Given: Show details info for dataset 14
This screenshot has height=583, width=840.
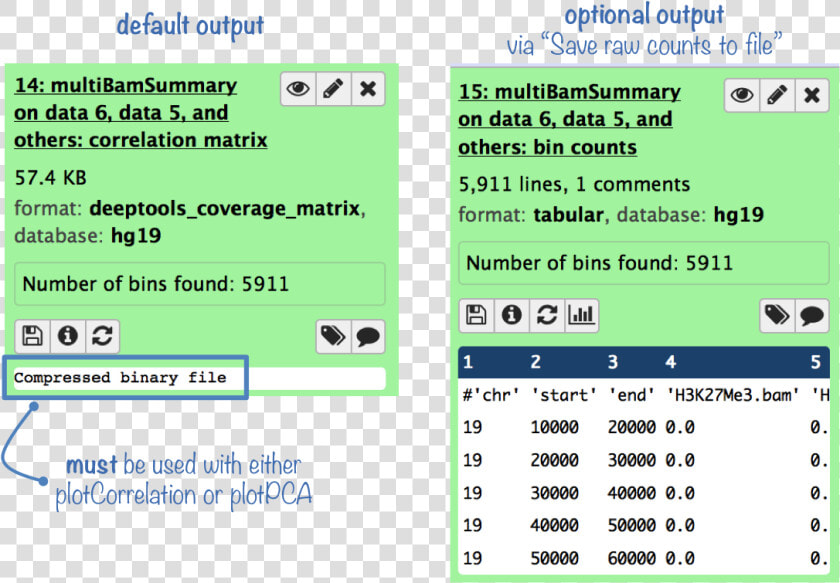Looking at the screenshot, I should [x=68, y=336].
